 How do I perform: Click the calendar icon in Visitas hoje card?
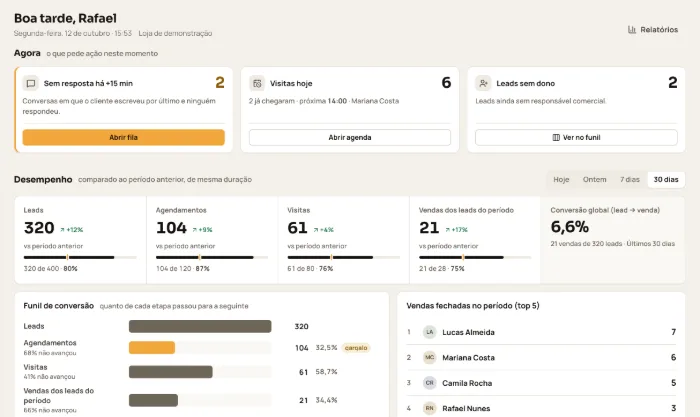pos(257,83)
